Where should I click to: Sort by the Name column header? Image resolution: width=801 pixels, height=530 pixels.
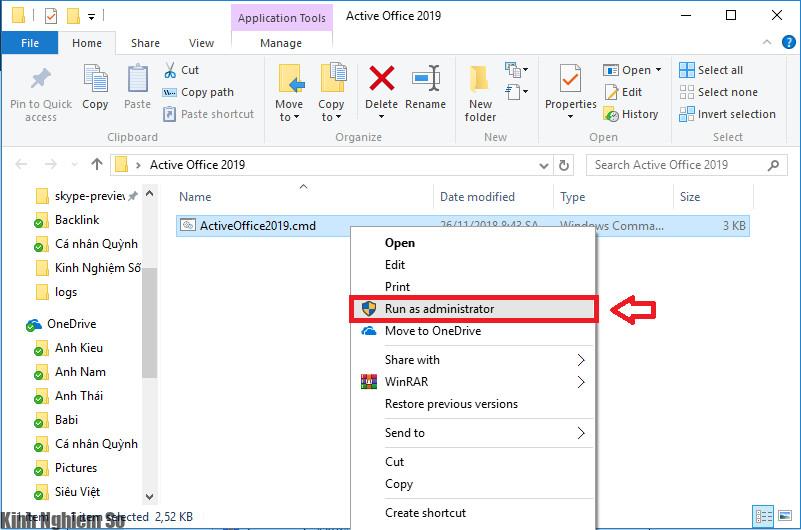pyautogui.click(x=303, y=197)
